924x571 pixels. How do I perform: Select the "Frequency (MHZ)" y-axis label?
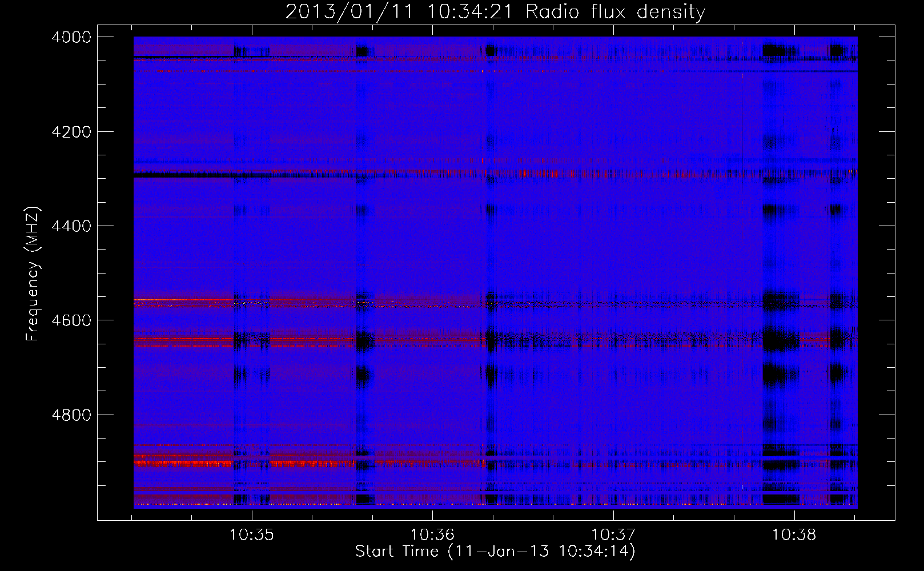point(33,274)
